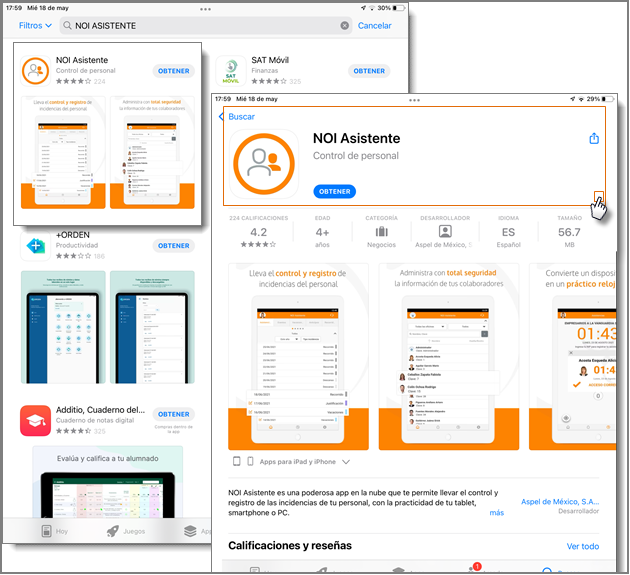Tap the developer person icon
The height and width of the screenshot is (575, 630).
coord(445,231)
